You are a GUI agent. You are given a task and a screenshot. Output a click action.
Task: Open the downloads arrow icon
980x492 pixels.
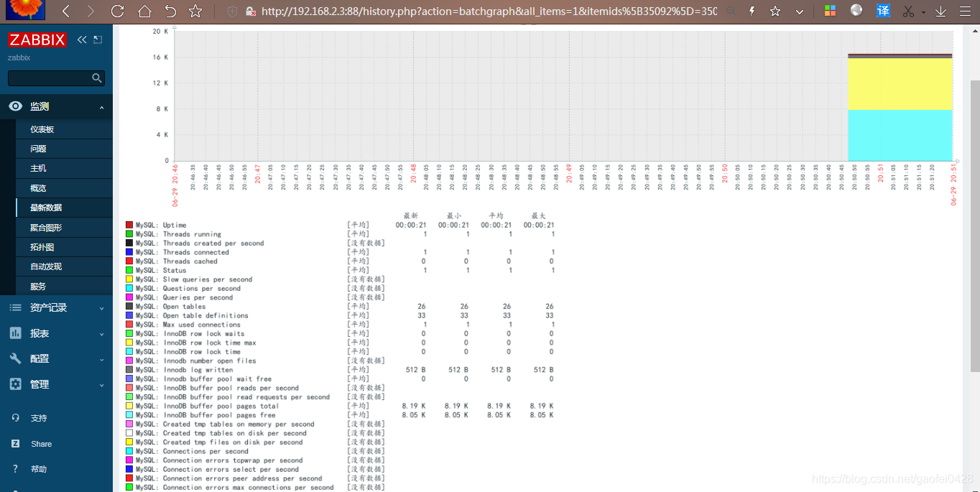(x=940, y=11)
